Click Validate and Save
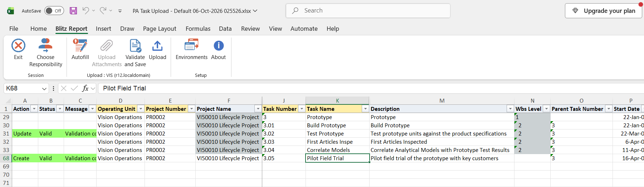Image resolution: width=644 pixels, height=187 pixels. (135, 53)
